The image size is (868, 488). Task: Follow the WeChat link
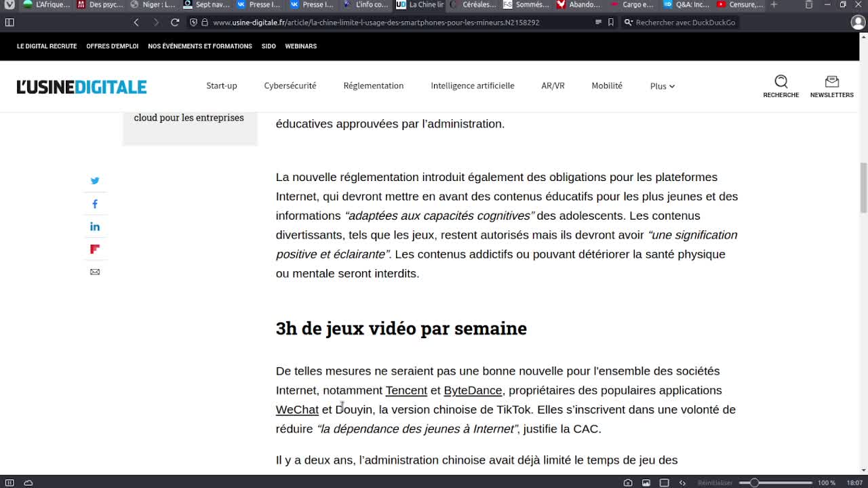[x=297, y=409]
